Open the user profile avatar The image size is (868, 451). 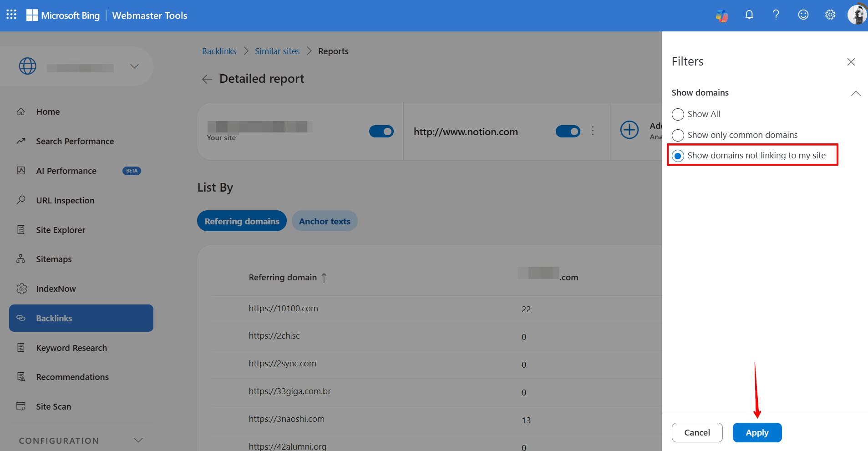[857, 15]
